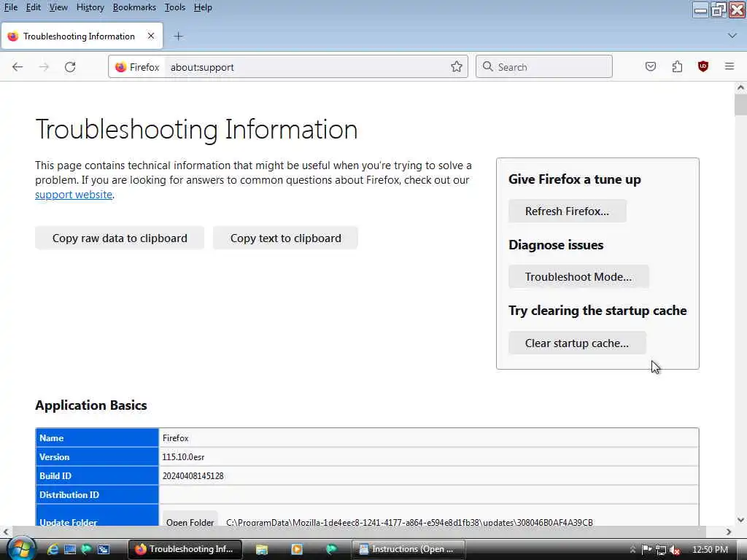Open the Bookmarks menu
747x560 pixels.
click(x=134, y=7)
